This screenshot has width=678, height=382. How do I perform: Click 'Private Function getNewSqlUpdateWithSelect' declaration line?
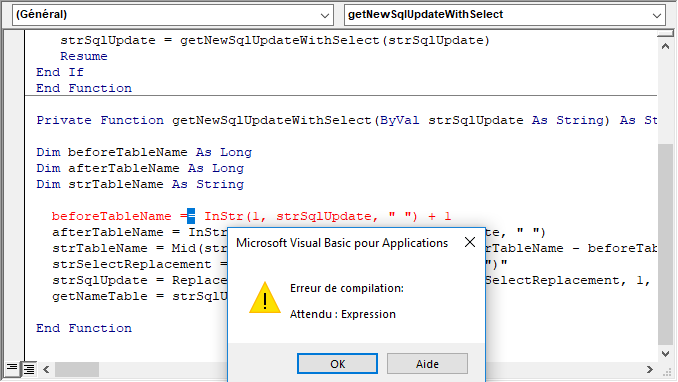tap(346, 120)
